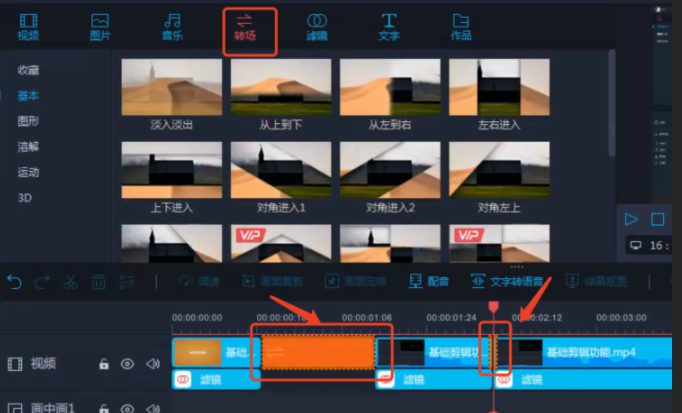Open the 音乐 music tab
This screenshot has height=413, width=682.
173,27
